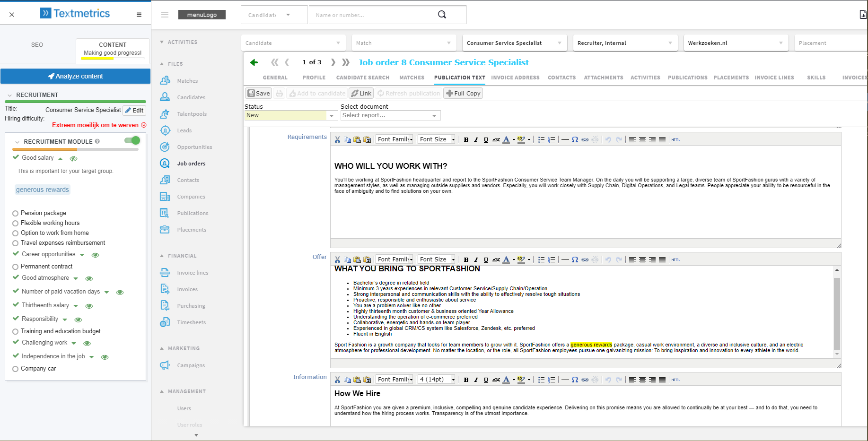The height and width of the screenshot is (441, 868).
Task: Go back with the green arrow
Action: coord(254,62)
